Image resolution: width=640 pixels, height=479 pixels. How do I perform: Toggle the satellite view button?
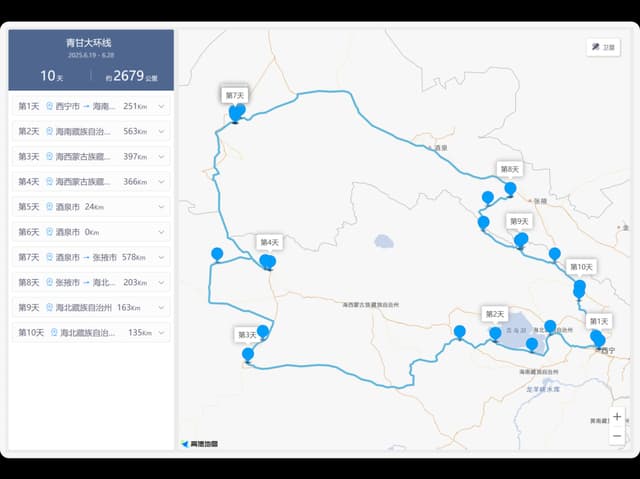(603, 47)
